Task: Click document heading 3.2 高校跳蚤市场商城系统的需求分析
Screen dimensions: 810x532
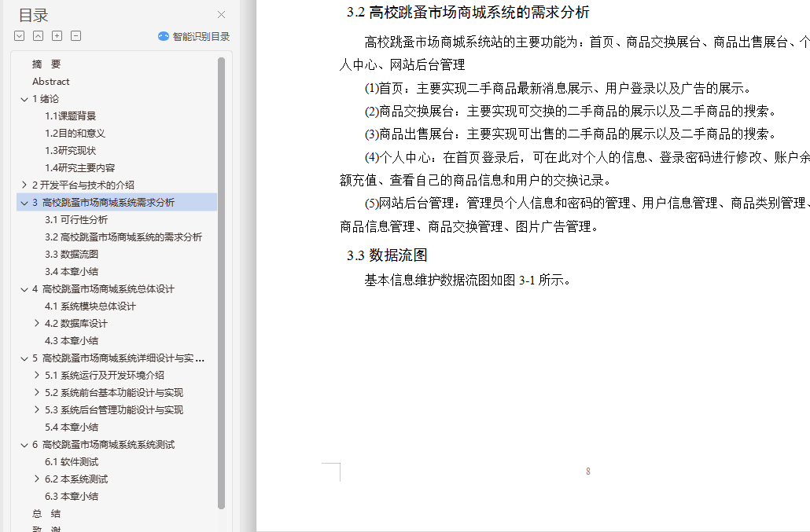Action: point(468,13)
